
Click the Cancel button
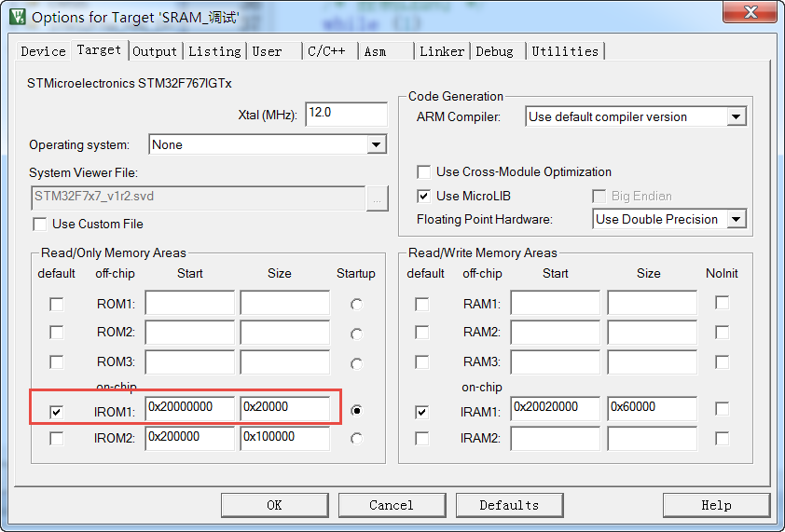pyautogui.click(x=392, y=506)
